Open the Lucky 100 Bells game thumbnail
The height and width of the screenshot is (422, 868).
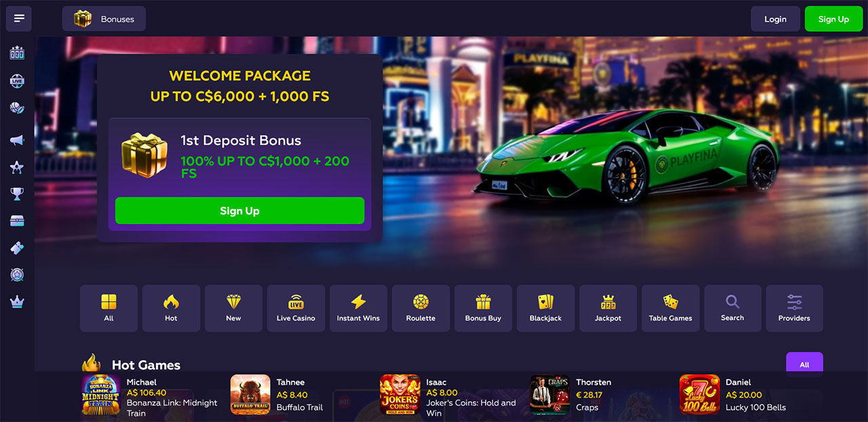point(699,395)
